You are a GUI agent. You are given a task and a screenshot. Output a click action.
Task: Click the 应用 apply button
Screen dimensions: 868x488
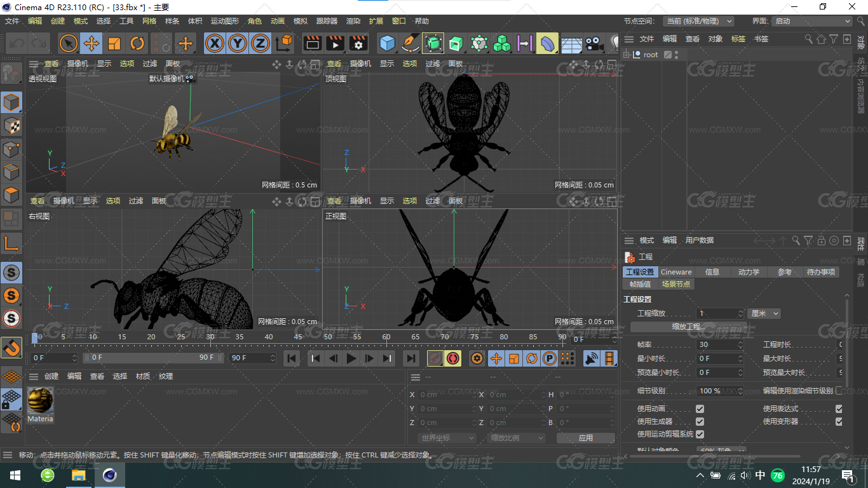(585, 438)
